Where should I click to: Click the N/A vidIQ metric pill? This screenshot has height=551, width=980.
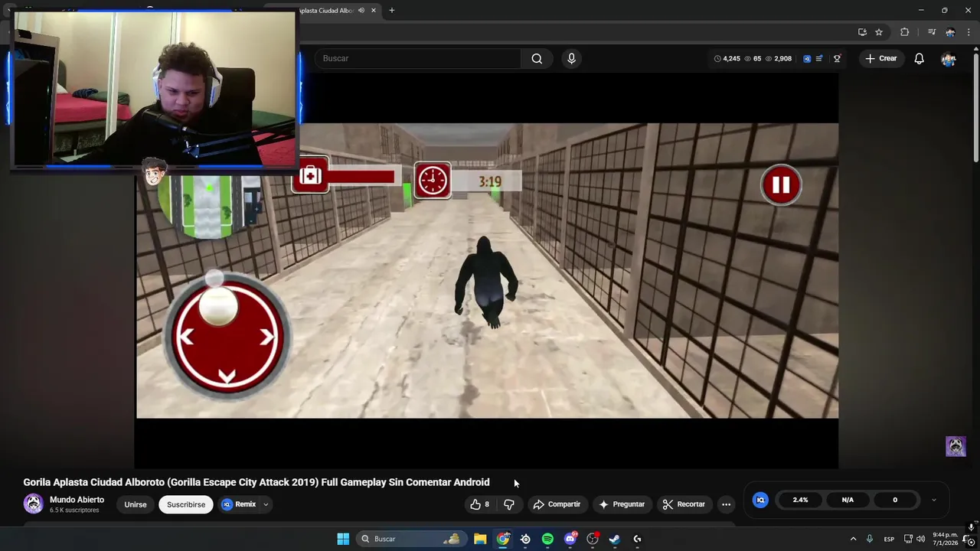click(848, 500)
